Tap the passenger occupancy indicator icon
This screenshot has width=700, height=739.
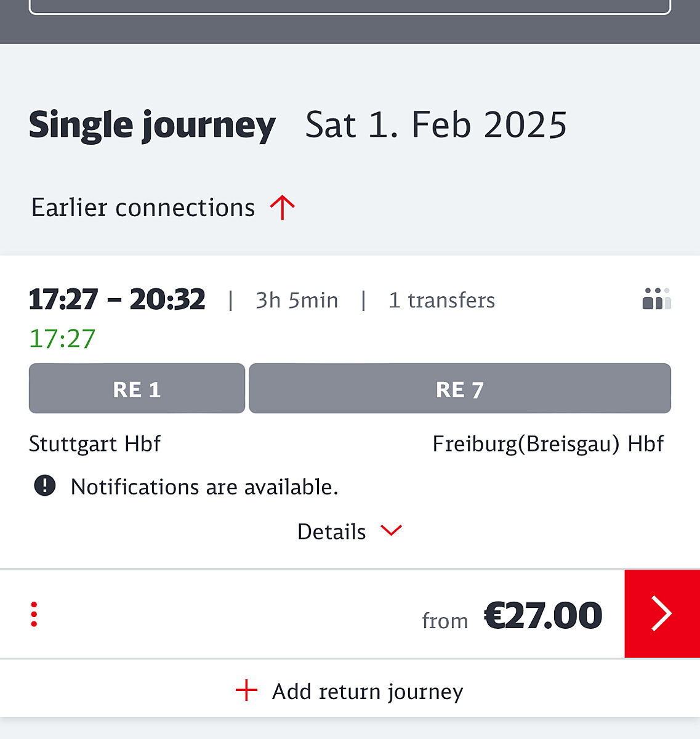[656, 299]
